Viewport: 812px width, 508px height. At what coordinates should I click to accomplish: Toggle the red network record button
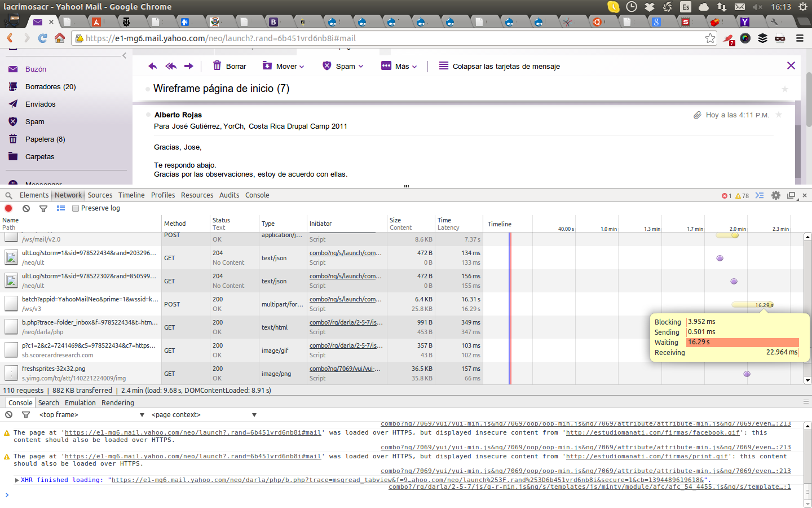(8, 208)
